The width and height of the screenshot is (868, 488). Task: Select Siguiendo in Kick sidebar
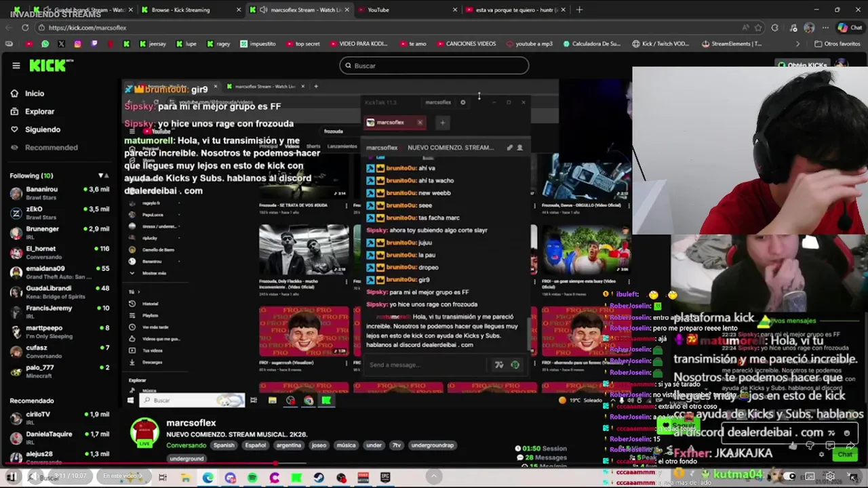42,129
